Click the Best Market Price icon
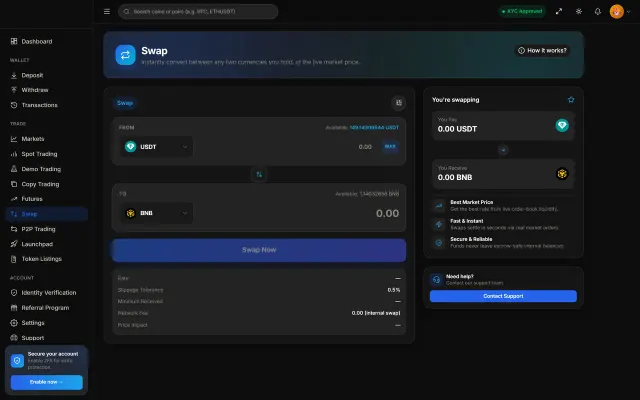 439,205
